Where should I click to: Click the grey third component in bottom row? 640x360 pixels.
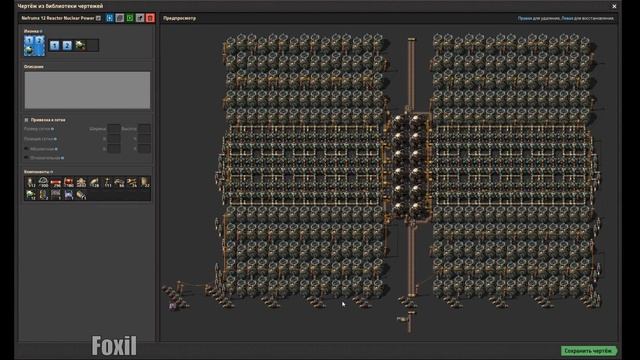[x=56, y=195]
